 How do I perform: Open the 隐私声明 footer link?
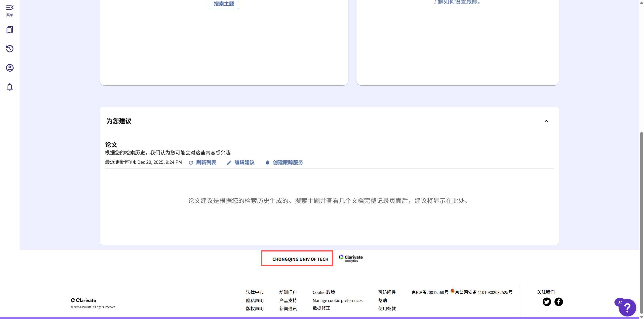[x=255, y=300]
